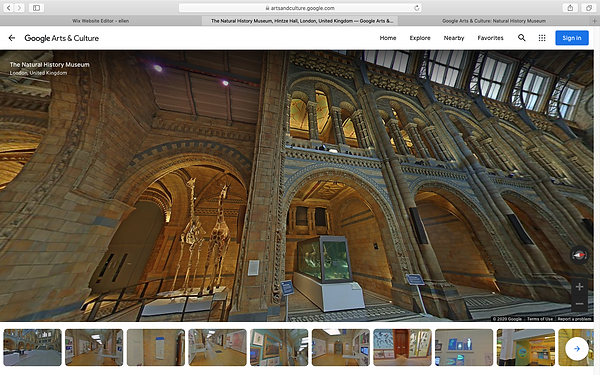This screenshot has height=375, width=600.
Task: Select the fourth thumbnail with pink map
Action: point(217,347)
